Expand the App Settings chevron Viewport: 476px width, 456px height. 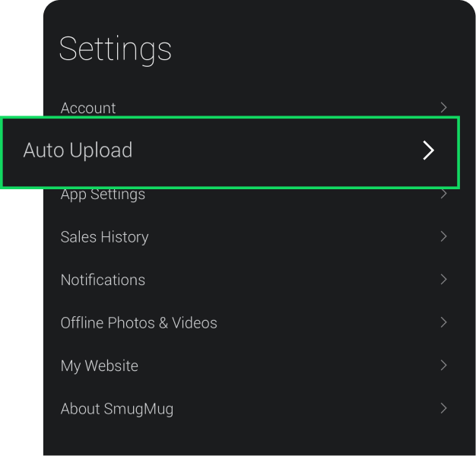(x=443, y=195)
